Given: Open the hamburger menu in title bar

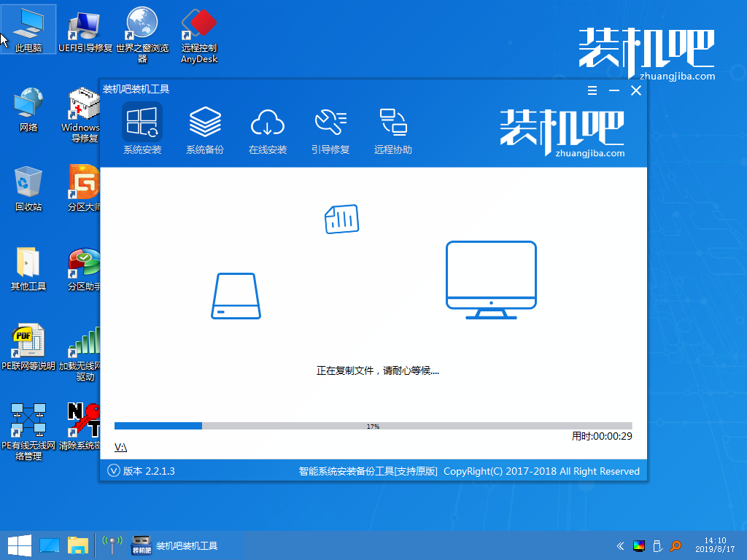Looking at the screenshot, I should point(592,90).
